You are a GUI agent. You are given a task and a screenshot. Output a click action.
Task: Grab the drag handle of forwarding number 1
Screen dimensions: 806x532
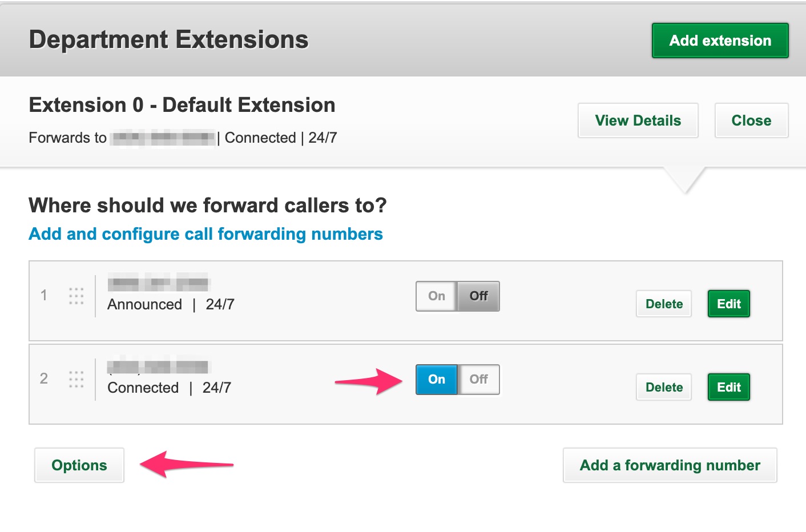[76, 296]
